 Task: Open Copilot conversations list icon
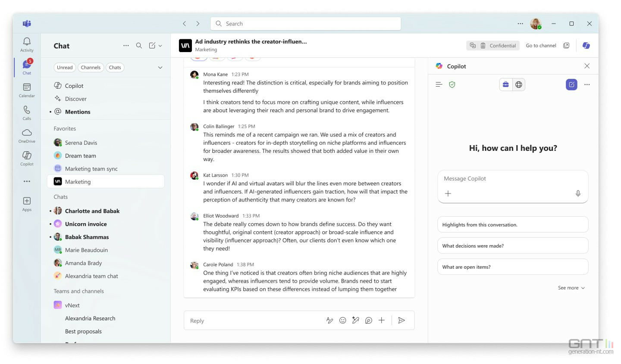[439, 84]
